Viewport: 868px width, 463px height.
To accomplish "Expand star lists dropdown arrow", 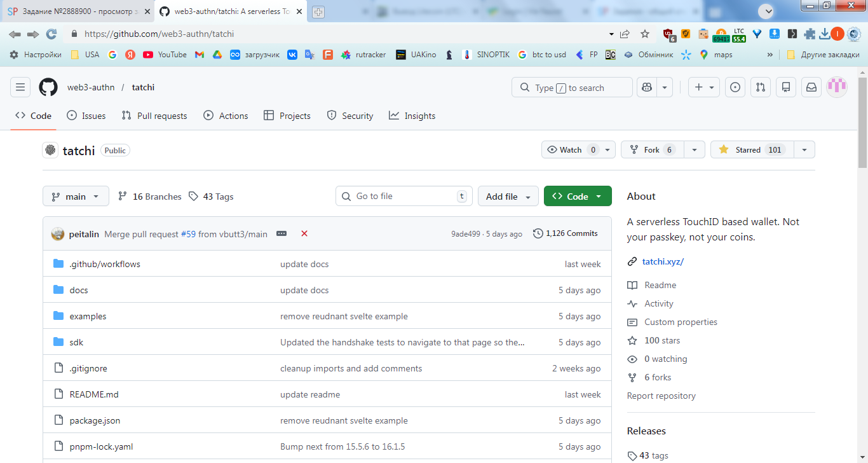I will (804, 149).
